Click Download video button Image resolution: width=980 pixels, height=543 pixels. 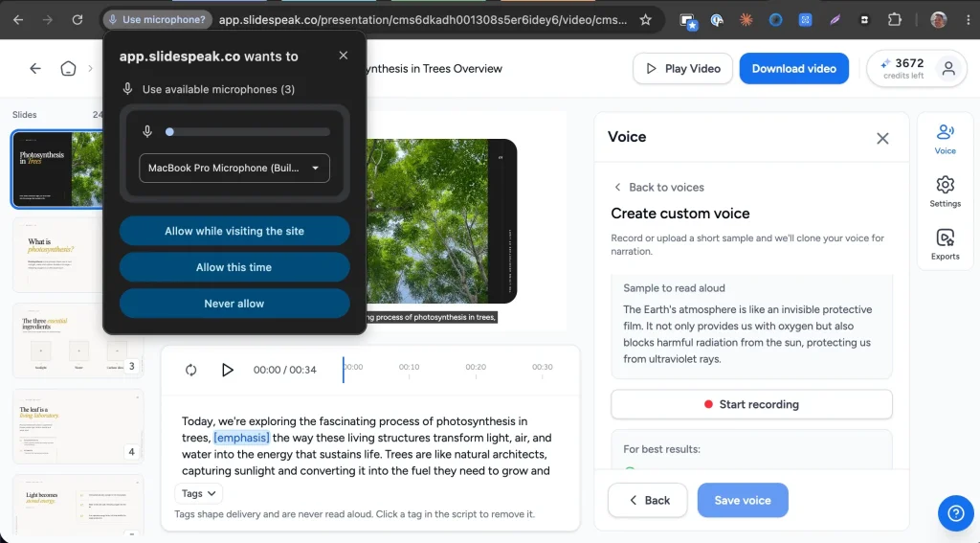coord(793,69)
